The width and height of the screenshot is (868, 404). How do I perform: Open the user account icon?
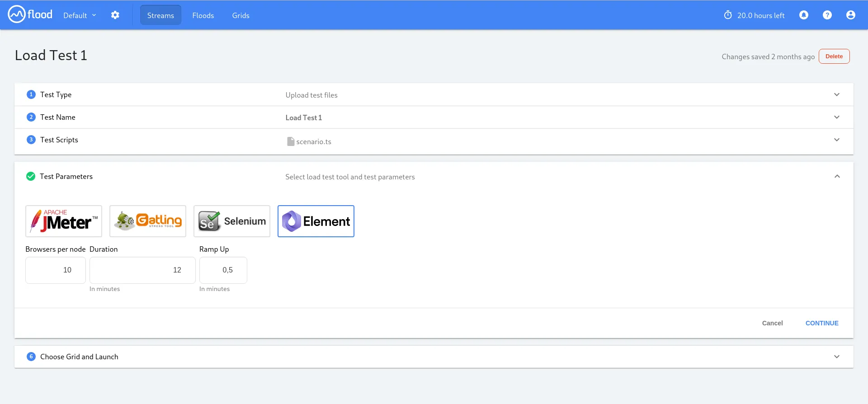(x=851, y=15)
